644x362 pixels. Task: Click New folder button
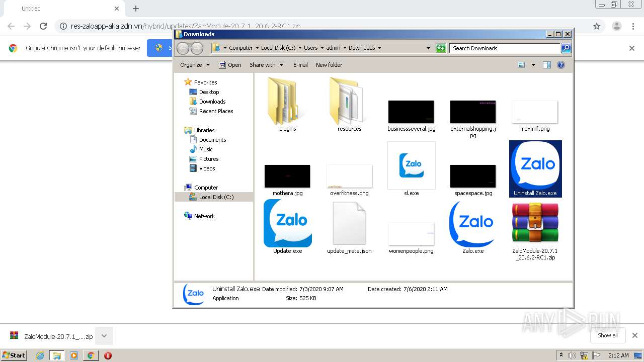[x=329, y=65]
